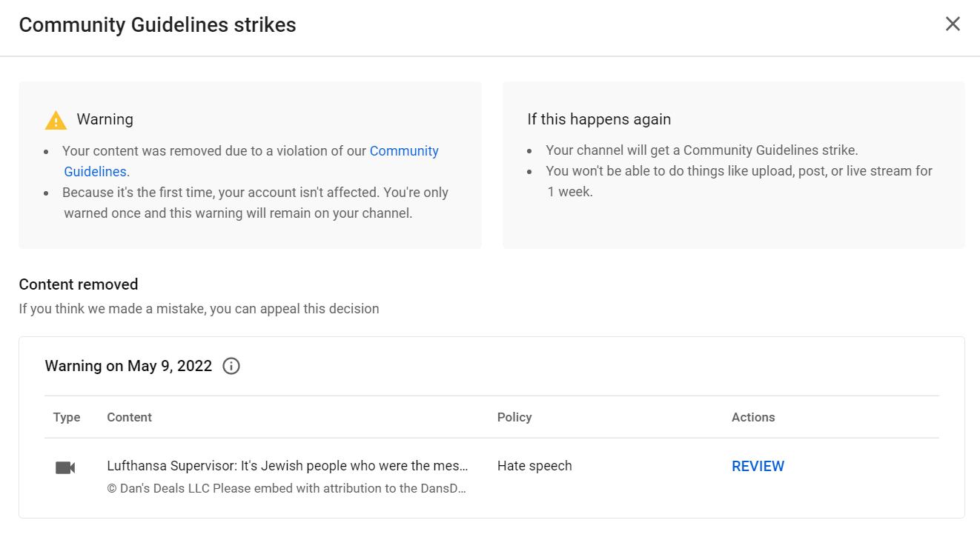Click the Type column header
The width and height of the screenshot is (980, 560).
pos(67,417)
